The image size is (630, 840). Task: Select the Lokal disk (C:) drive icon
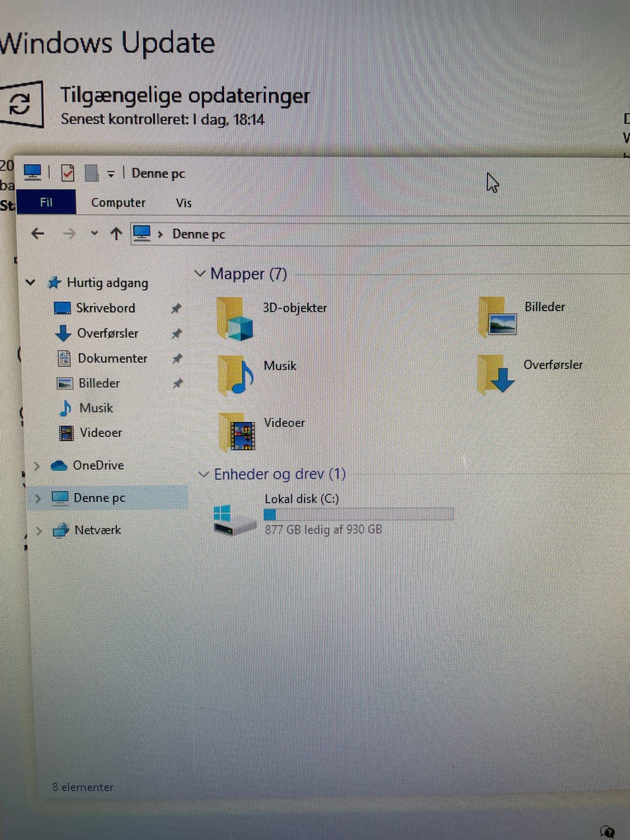pos(235,519)
